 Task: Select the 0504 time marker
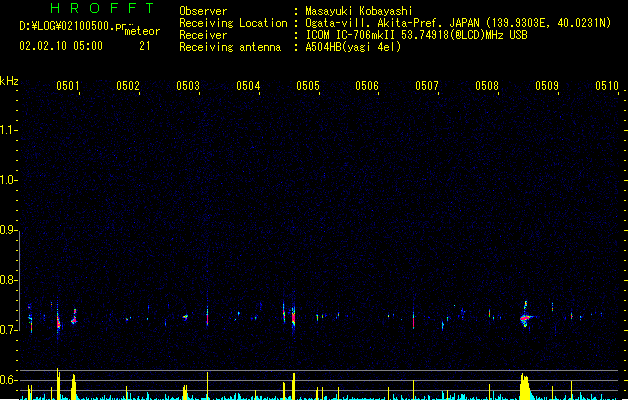(248, 86)
